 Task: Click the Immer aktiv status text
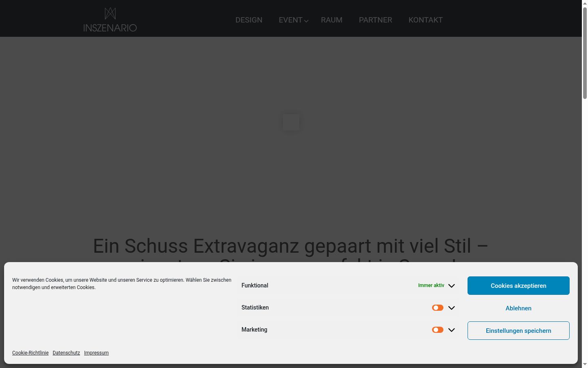click(x=431, y=285)
